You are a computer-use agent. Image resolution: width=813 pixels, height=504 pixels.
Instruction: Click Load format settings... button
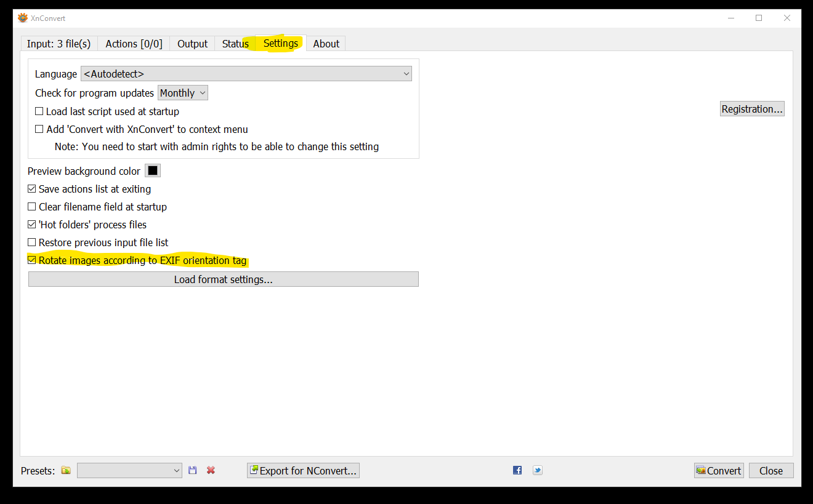click(224, 279)
